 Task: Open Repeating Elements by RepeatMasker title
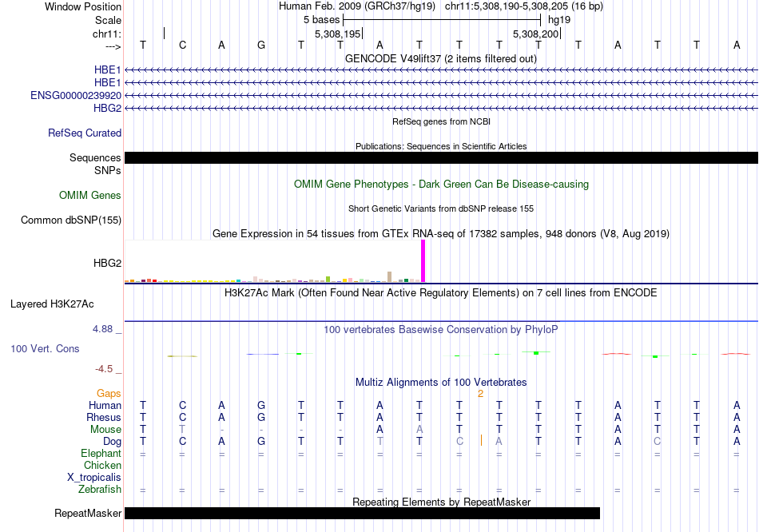tap(441, 502)
